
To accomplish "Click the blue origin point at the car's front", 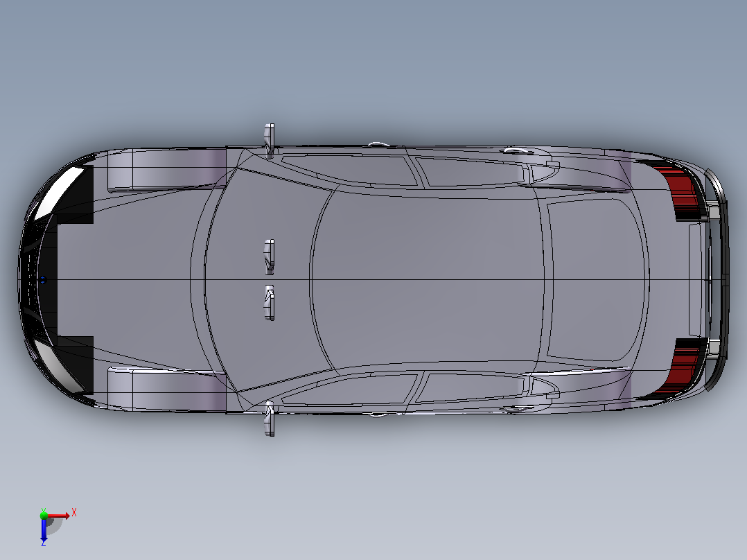I will click(x=42, y=280).
